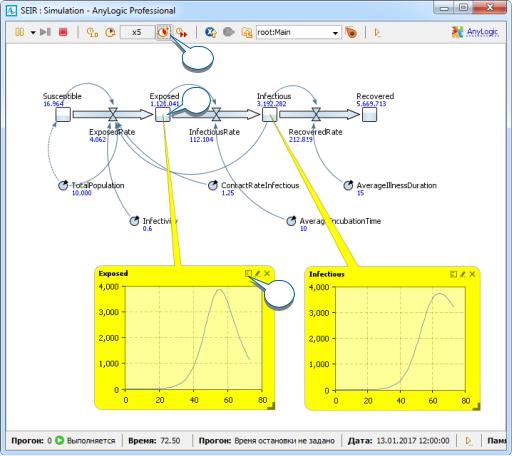Viewport: 512px width, 456px height.
Task: Click the AverageIllnessDuration label
Action: [x=397, y=185]
